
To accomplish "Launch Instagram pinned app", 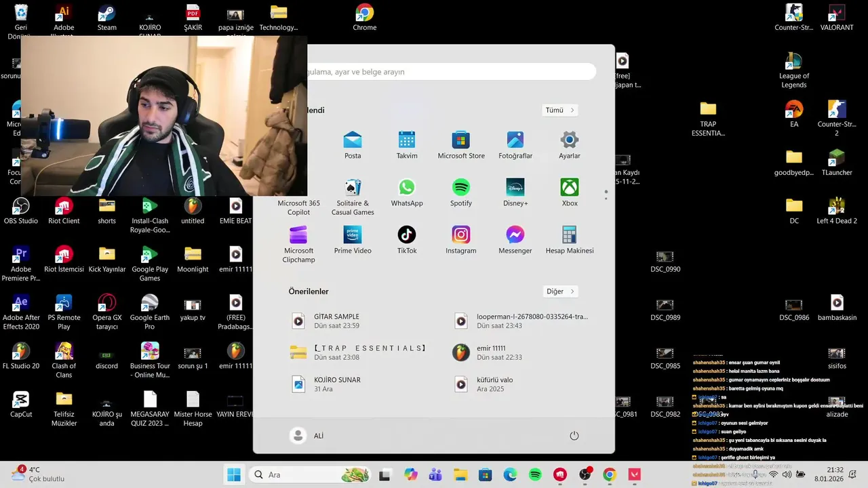I will [461, 240].
